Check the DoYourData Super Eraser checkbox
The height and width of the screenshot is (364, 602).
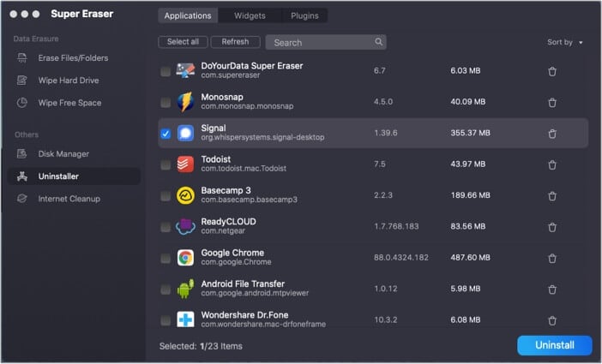click(166, 71)
